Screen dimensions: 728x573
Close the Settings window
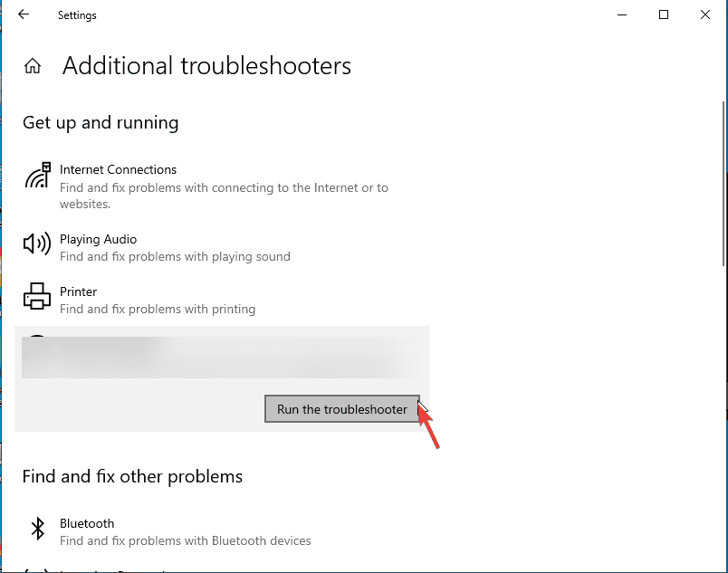705,14
